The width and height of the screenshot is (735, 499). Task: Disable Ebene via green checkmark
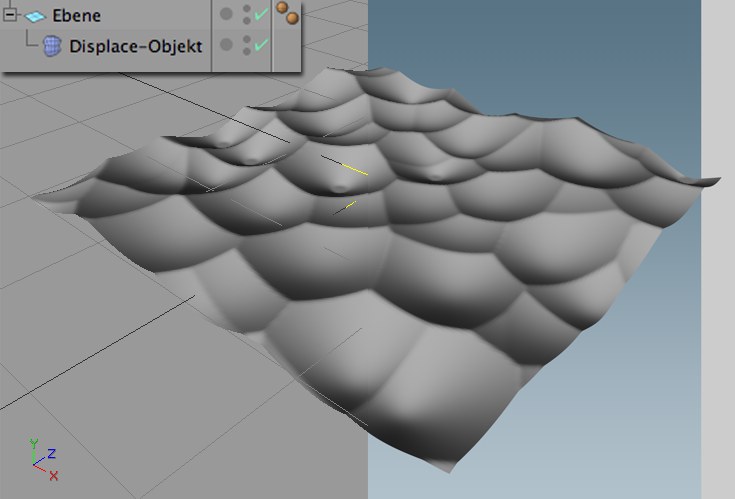point(261,14)
